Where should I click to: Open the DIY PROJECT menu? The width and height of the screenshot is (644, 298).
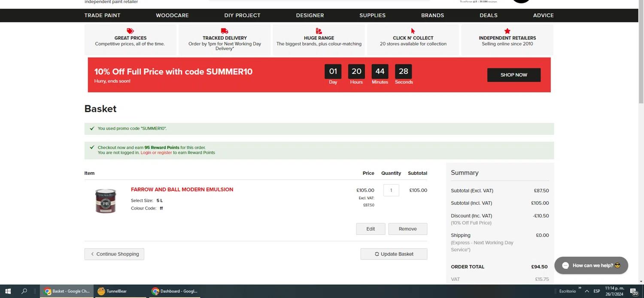pyautogui.click(x=242, y=15)
